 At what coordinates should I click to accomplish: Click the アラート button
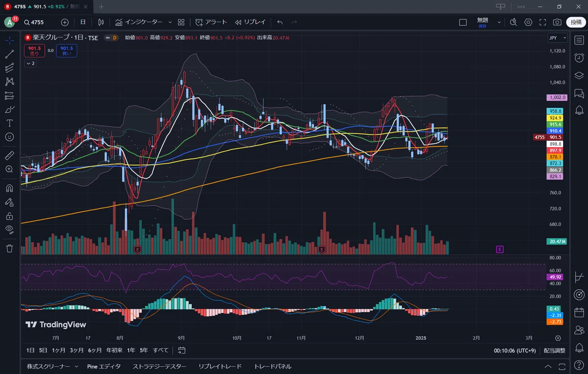pyautogui.click(x=211, y=22)
